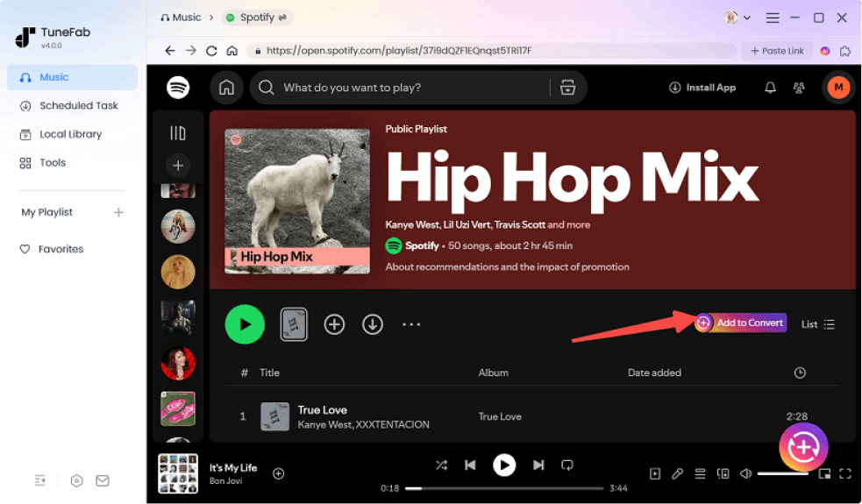The image size is (862, 504).
Task: Click the Paste Link button
Action: [777, 51]
